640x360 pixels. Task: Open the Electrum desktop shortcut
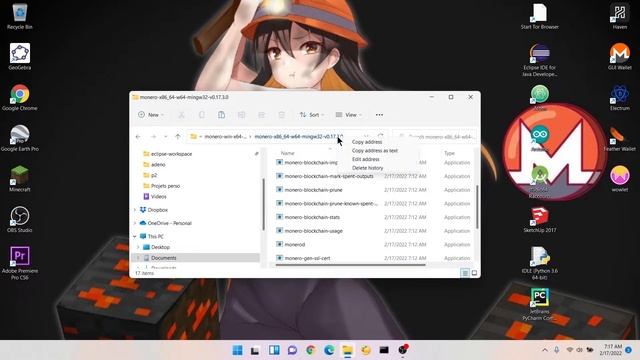pyautogui.click(x=620, y=98)
